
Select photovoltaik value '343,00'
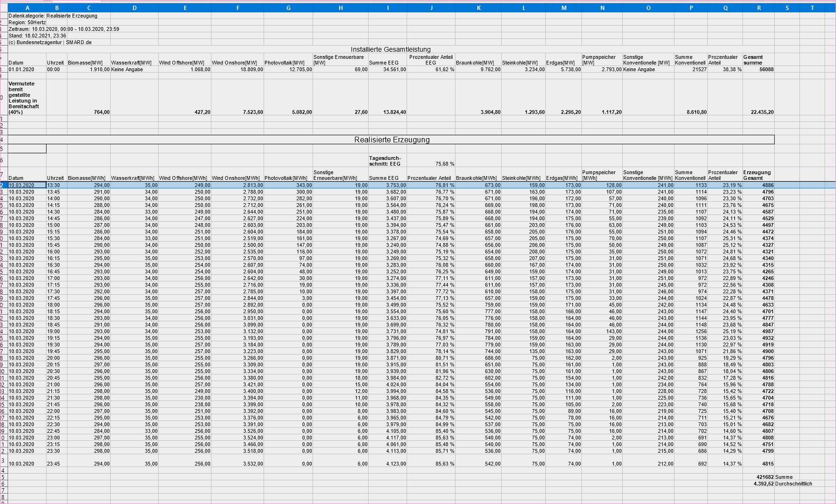click(x=288, y=185)
